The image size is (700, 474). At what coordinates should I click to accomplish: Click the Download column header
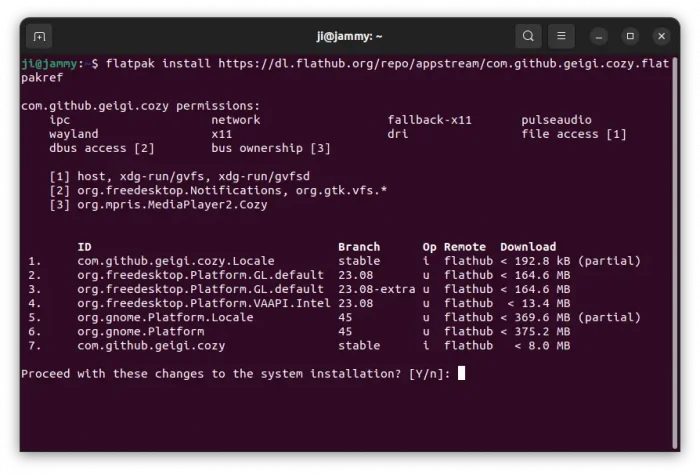pyautogui.click(x=528, y=247)
